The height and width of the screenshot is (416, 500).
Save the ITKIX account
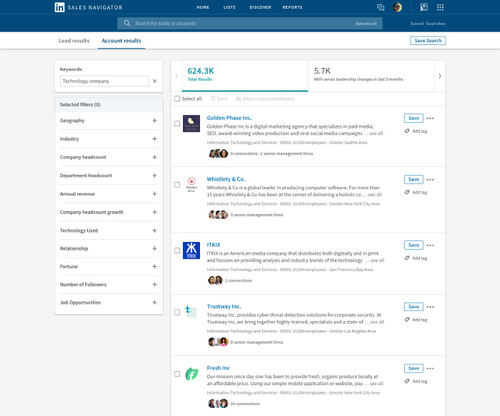click(414, 245)
